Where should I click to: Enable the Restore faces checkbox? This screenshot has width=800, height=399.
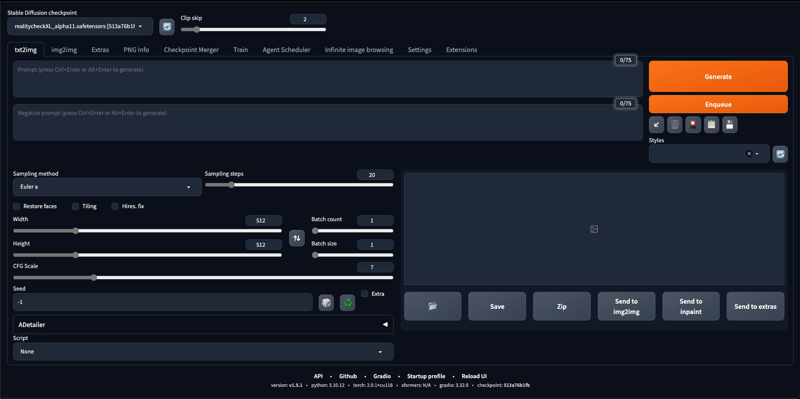[x=16, y=206]
